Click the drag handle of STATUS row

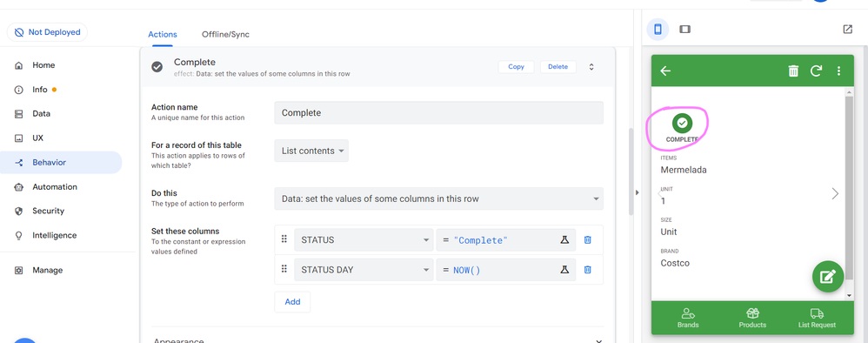click(284, 239)
